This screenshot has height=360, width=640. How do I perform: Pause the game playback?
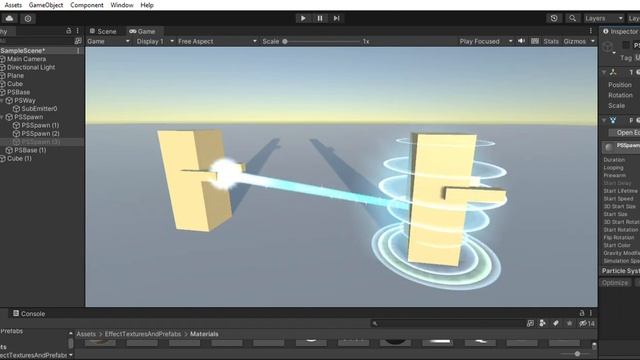[x=320, y=18]
